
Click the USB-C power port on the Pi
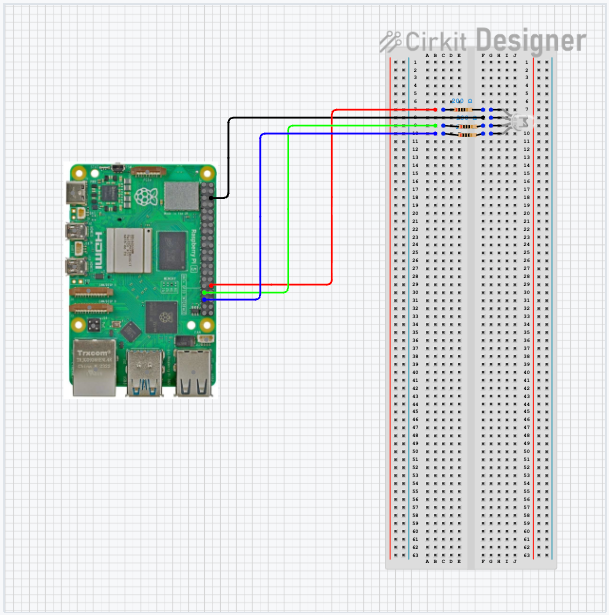tap(76, 193)
